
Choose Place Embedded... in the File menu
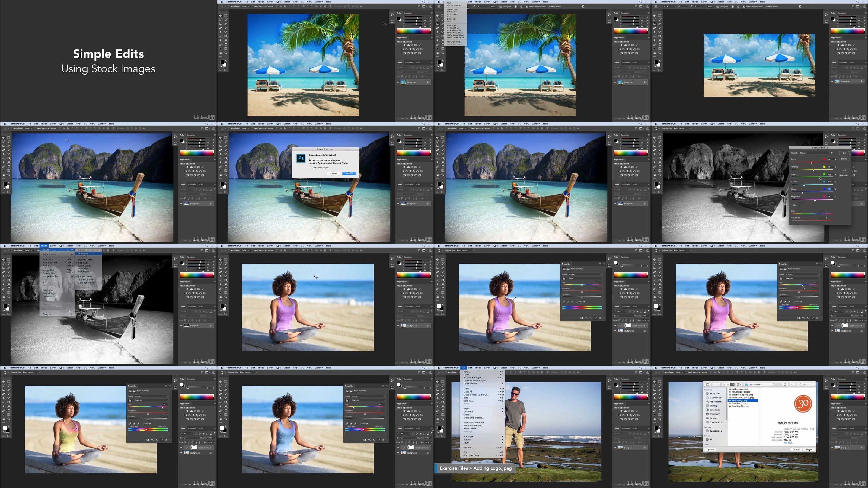point(473,426)
